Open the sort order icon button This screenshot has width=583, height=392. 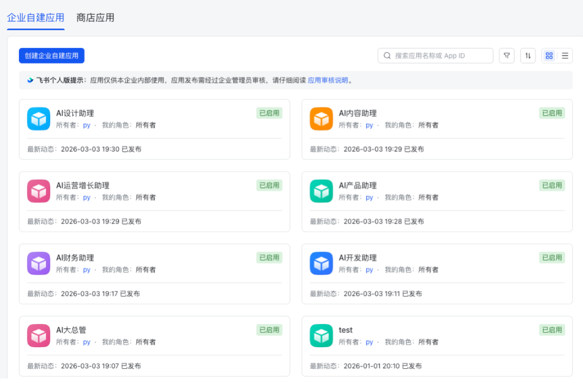click(x=528, y=56)
